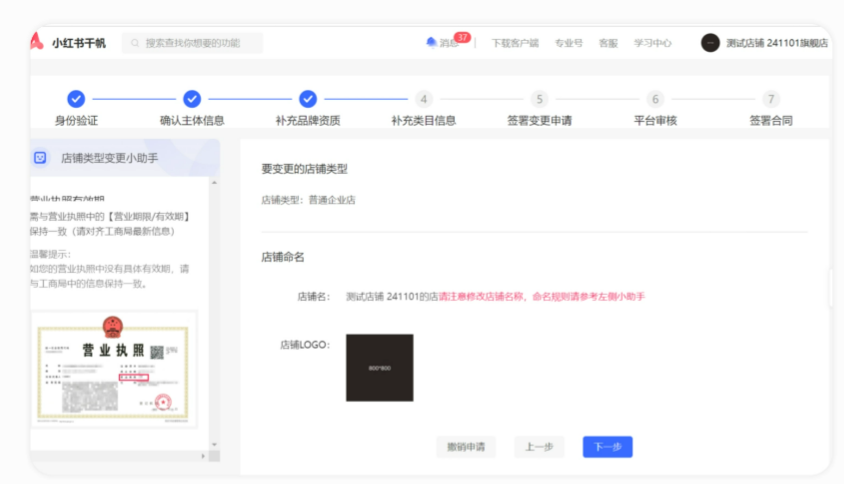Click the step 4 circle for 补充类目信息
This screenshot has width=844, height=484.
tap(424, 99)
